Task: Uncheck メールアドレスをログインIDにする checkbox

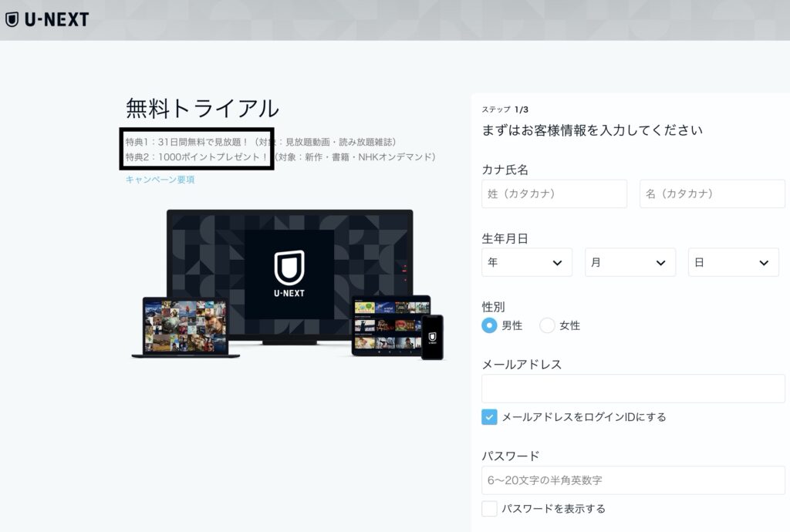Action: click(489, 417)
